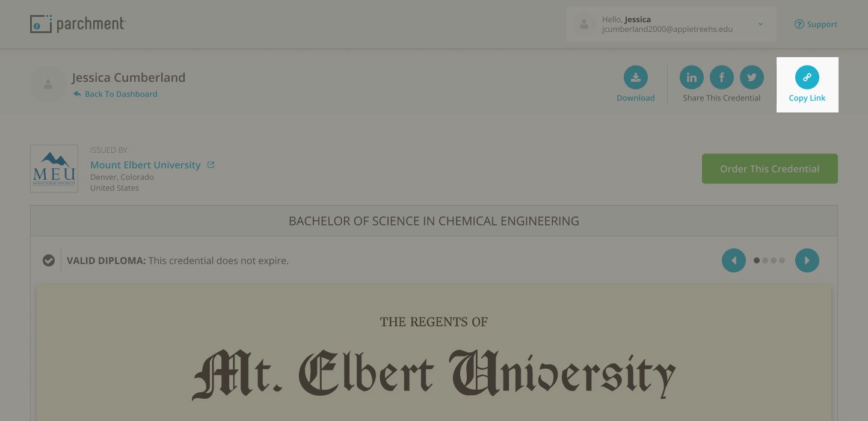868x421 pixels.
Task: Select the third carousel dot
Action: coord(774,260)
